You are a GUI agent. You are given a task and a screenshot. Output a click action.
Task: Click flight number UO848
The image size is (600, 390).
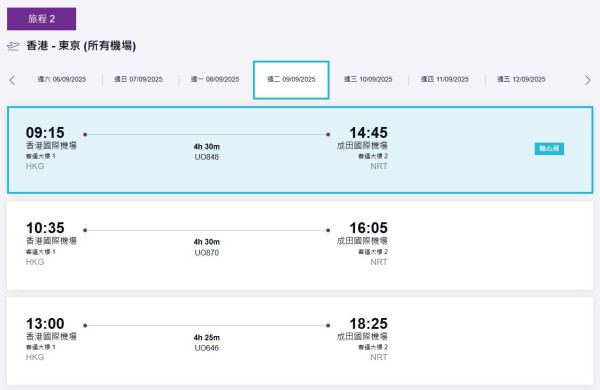pyautogui.click(x=207, y=157)
